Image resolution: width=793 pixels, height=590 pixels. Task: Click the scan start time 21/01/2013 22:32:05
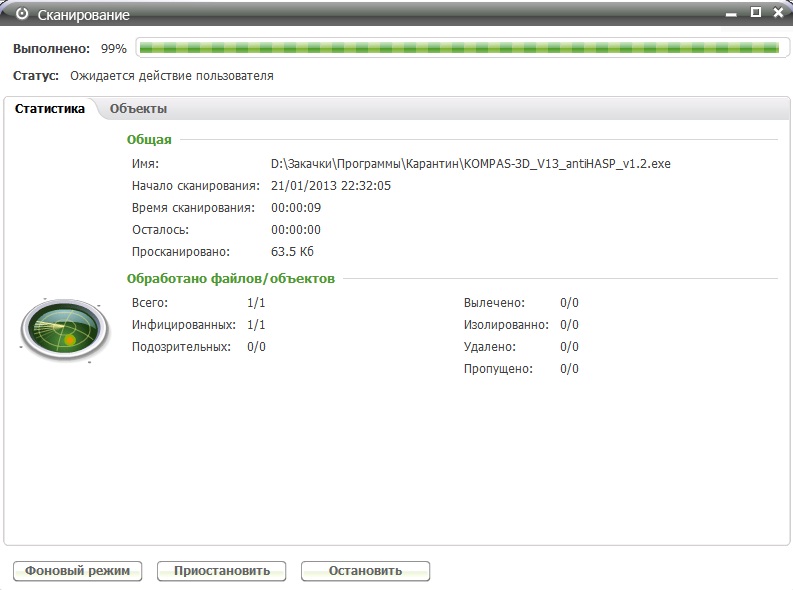coord(330,186)
